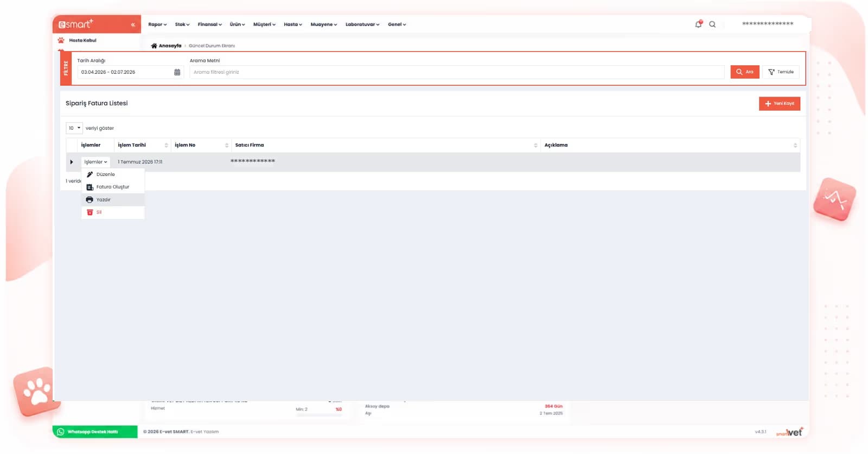Click the home icon in the breadcrumb
The image size is (868, 454).
tap(154, 46)
